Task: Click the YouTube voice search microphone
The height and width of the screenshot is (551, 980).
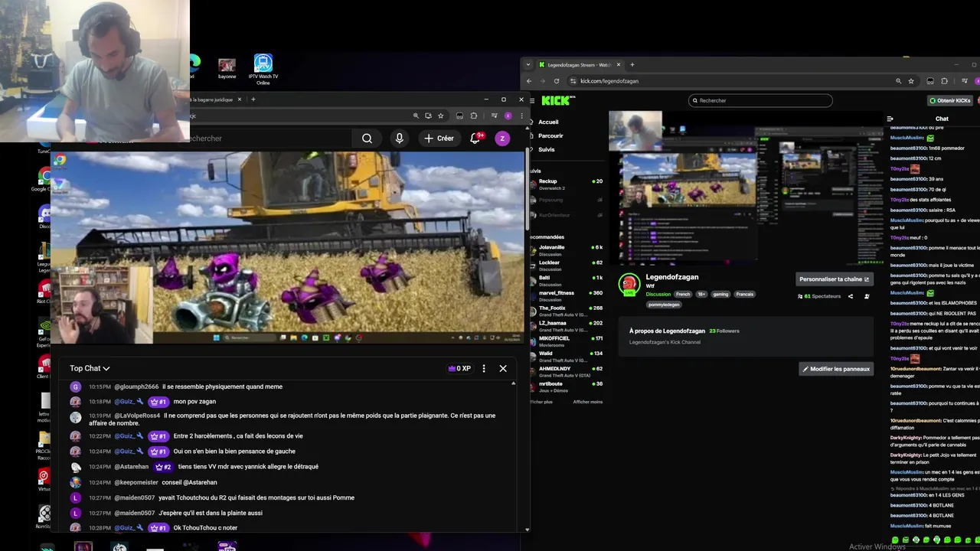Action: pos(399,139)
